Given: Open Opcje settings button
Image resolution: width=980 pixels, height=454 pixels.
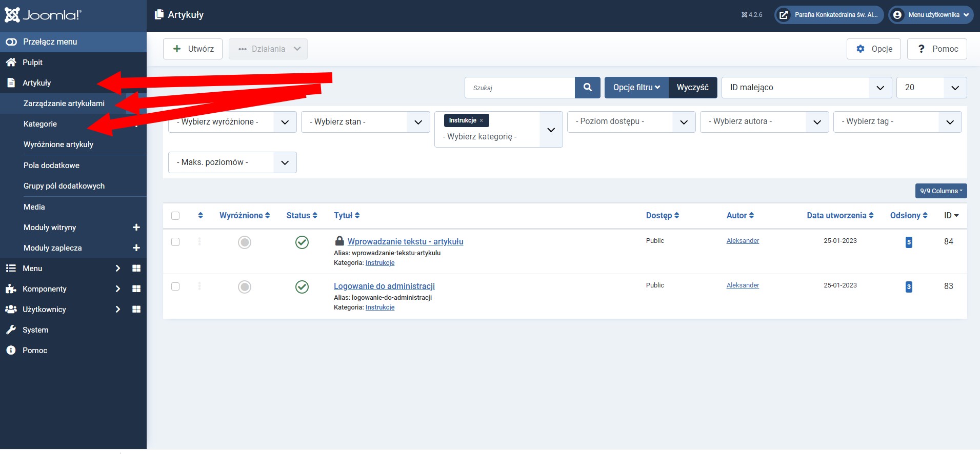Looking at the screenshot, I should point(874,49).
